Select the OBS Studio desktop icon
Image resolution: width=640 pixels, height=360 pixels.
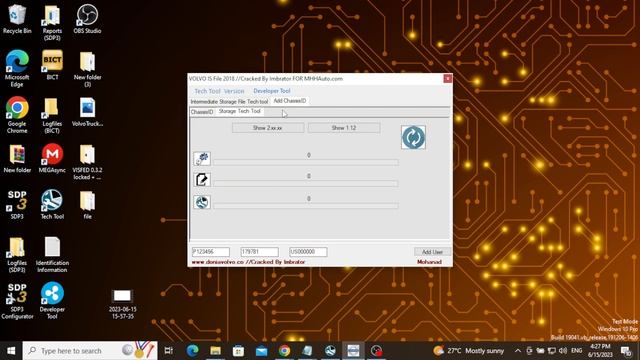[x=87, y=19]
